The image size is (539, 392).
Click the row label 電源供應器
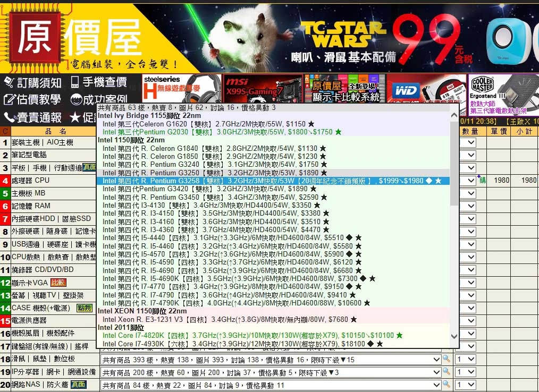(29, 320)
